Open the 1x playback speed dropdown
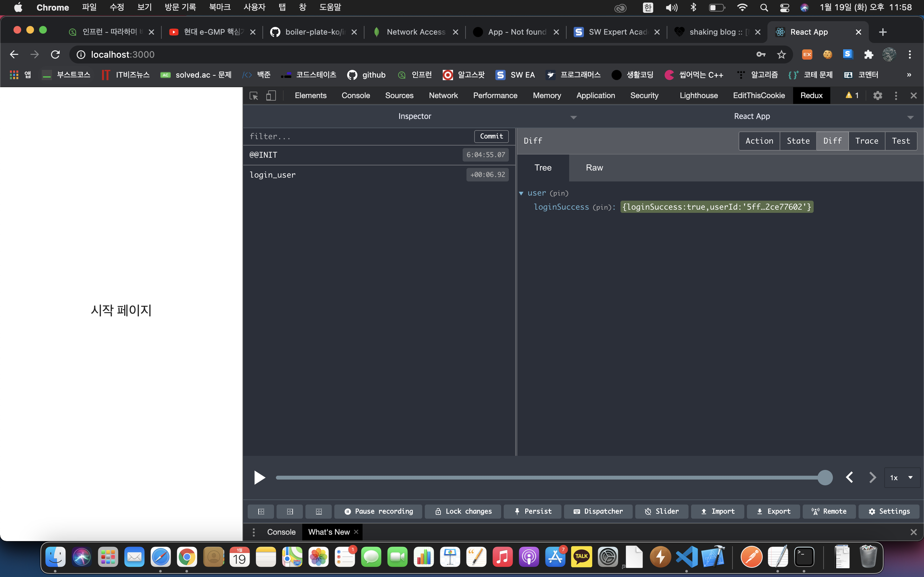 coord(902,477)
